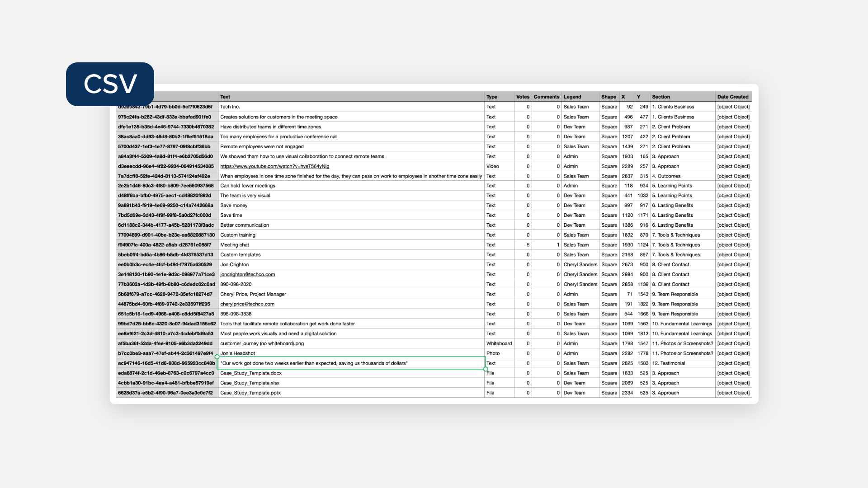Select Case_Study_Template.docx file cell
The height and width of the screenshot is (488, 868).
351,373
